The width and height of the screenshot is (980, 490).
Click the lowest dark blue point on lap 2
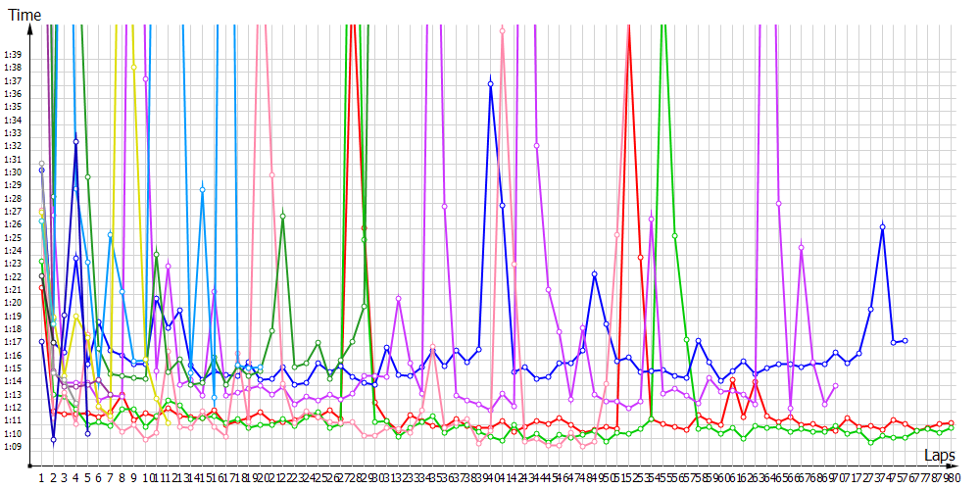53,440
